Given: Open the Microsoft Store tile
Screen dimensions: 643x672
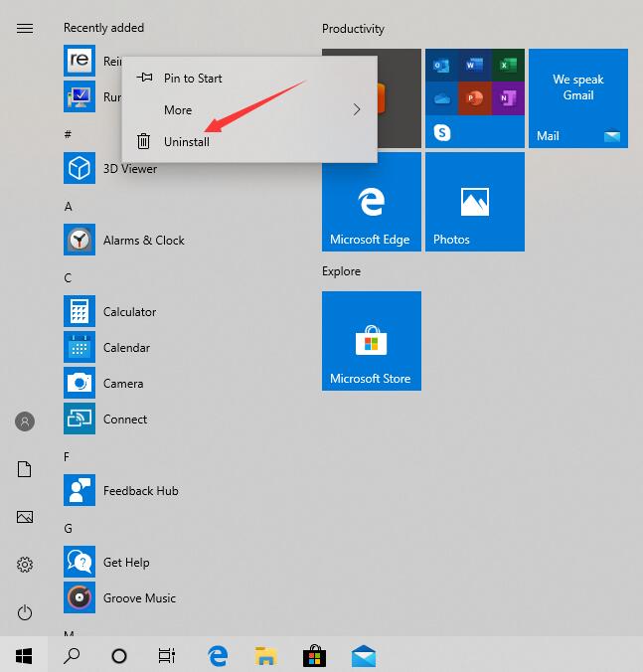Looking at the screenshot, I should [372, 341].
